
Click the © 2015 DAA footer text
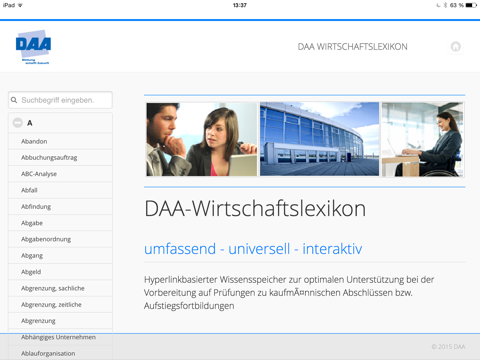point(448,347)
